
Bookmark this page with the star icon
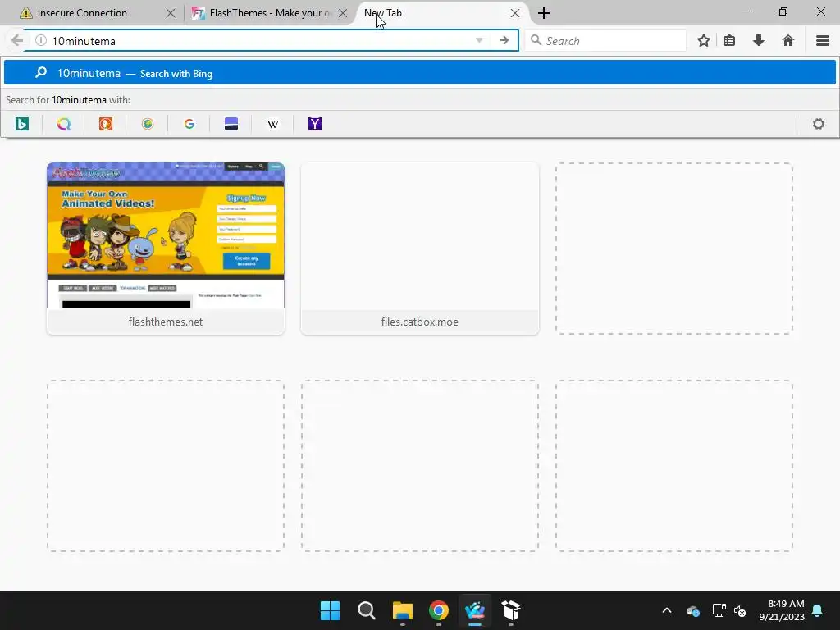pyautogui.click(x=703, y=41)
